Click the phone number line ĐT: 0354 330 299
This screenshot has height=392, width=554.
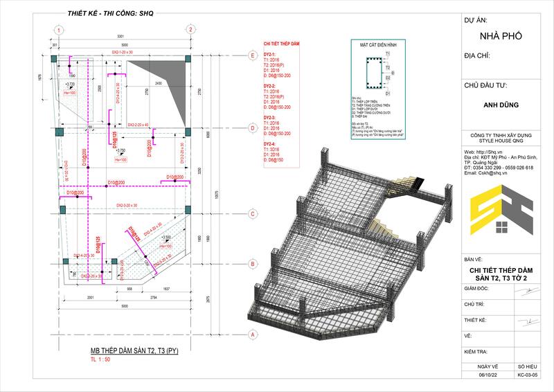point(499,168)
